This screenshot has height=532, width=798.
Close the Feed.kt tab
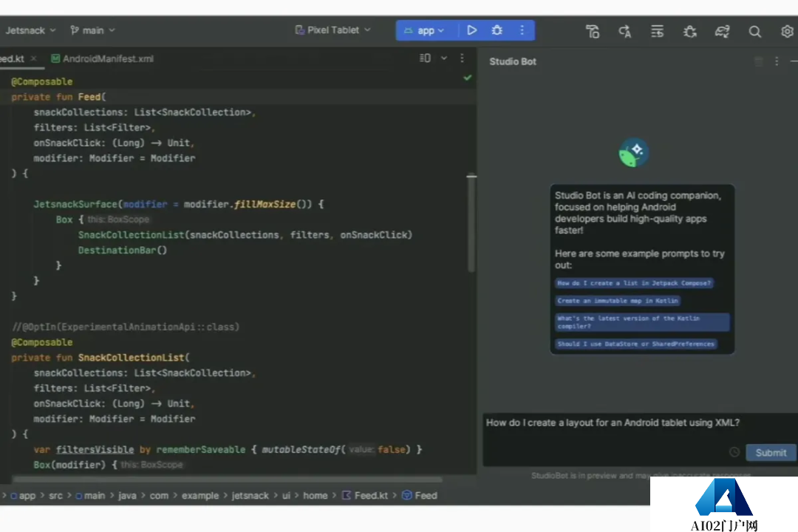(x=33, y=58)
